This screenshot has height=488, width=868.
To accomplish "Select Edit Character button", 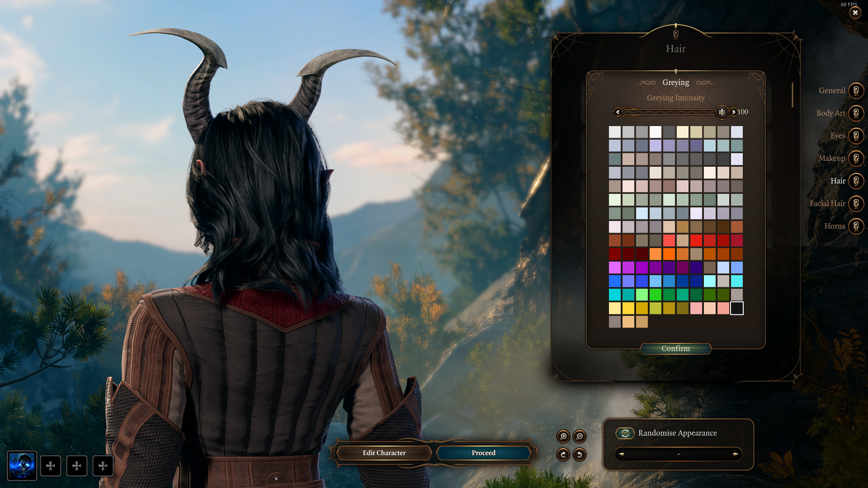I will [384, 453].
